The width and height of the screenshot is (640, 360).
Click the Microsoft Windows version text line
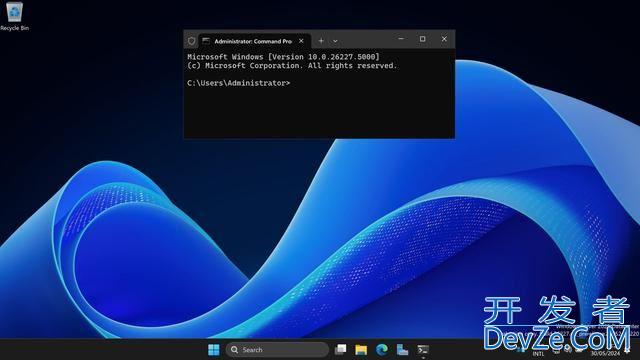tap(283, 57)
